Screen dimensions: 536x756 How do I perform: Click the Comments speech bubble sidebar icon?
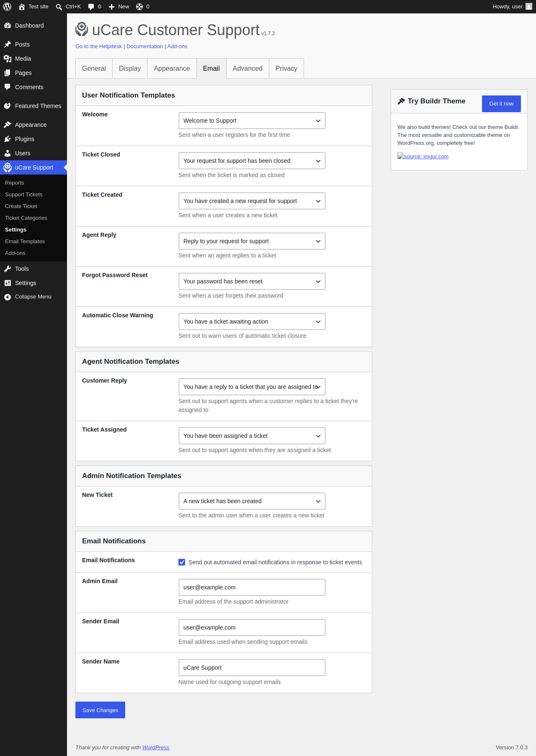tap(8, 87)
